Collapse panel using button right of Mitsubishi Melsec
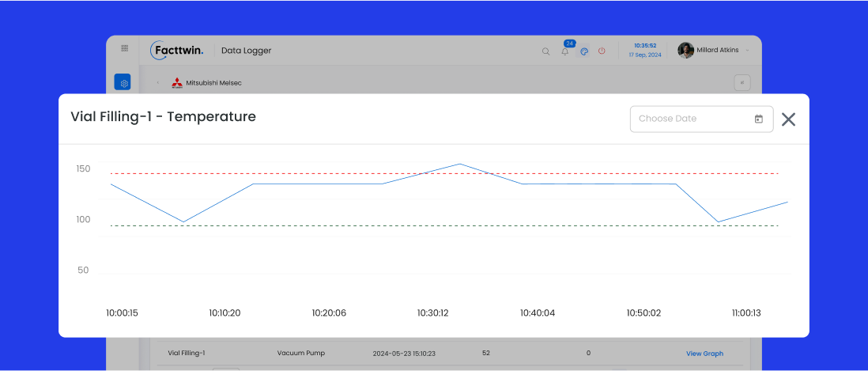Image resolution: width=868 pixels, height=371 pixels. (x=742, y=82)
